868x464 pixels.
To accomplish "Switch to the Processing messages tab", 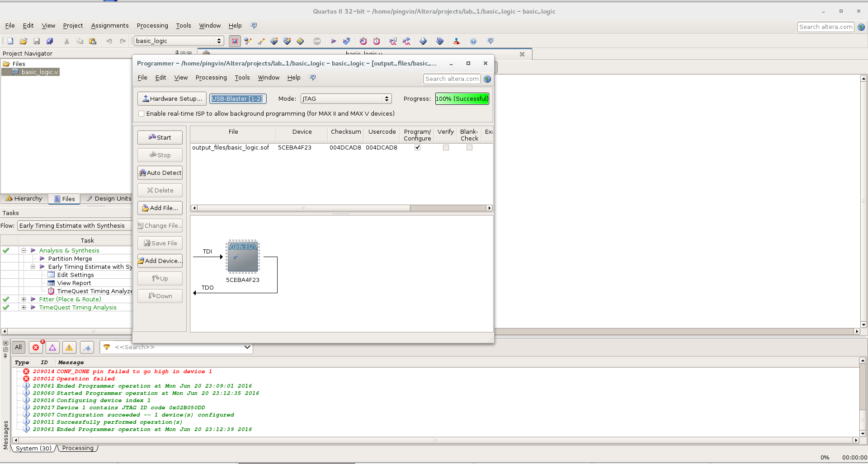I will coord(78,449).
